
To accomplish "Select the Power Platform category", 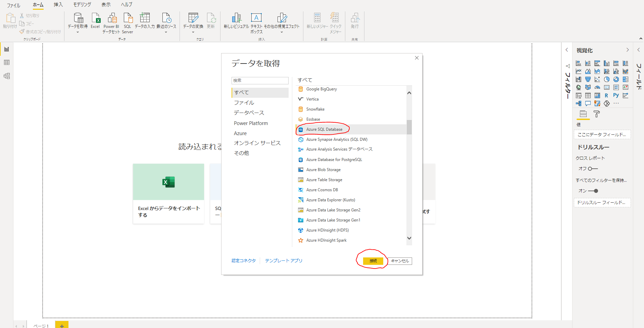I will click(260, 123).
